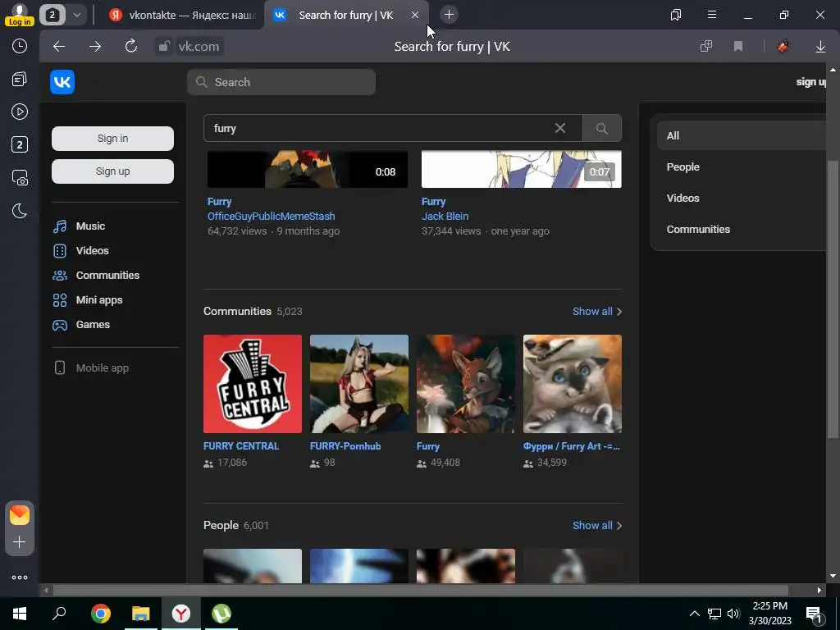Select the All search filter

(x=742, y=136)
